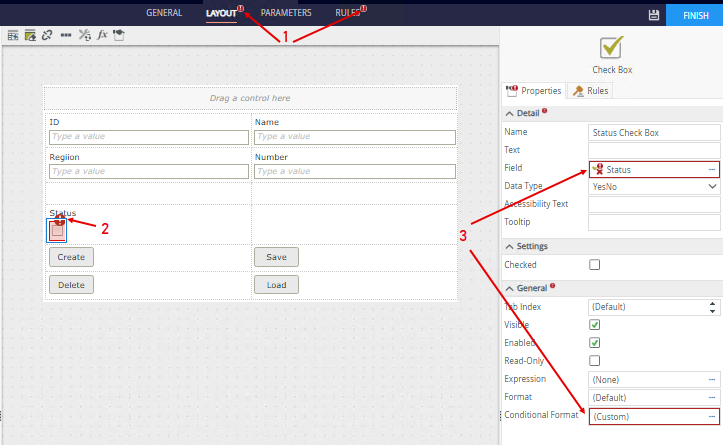Open the Expression ellipsis picker
The width and height of the screenshot is (723, 445).
click(712, 380)
